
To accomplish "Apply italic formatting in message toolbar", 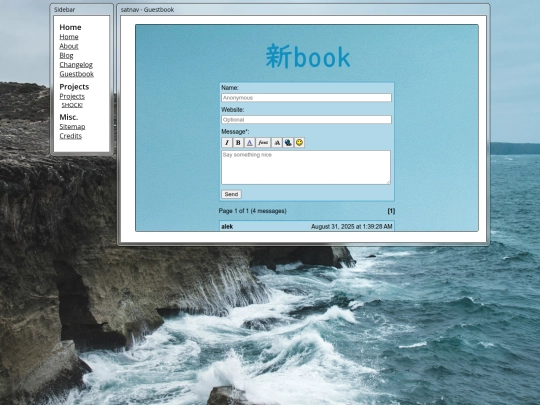I will 227,143.
